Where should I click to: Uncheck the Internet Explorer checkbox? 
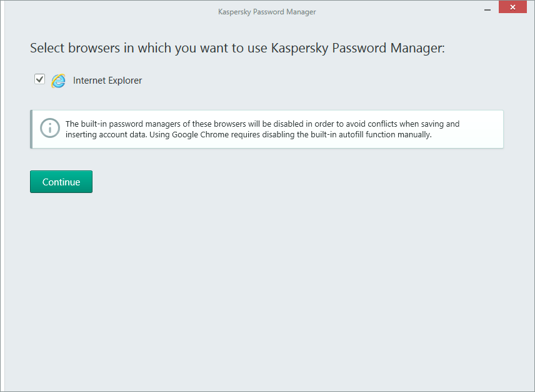tap(39, 79)
